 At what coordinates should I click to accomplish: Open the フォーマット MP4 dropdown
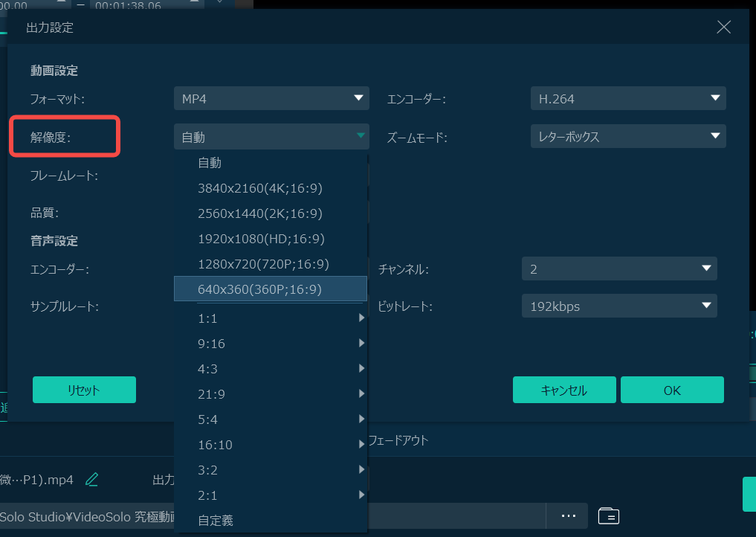[271, 98]
